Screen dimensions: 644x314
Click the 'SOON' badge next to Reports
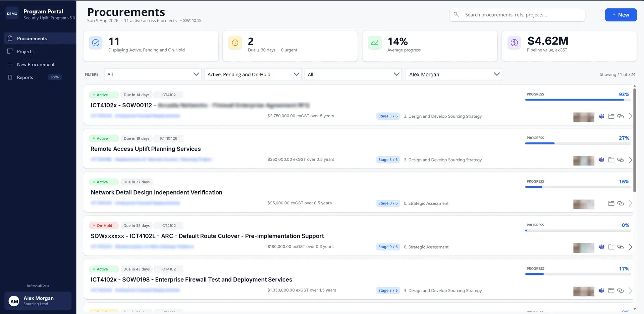55,77
